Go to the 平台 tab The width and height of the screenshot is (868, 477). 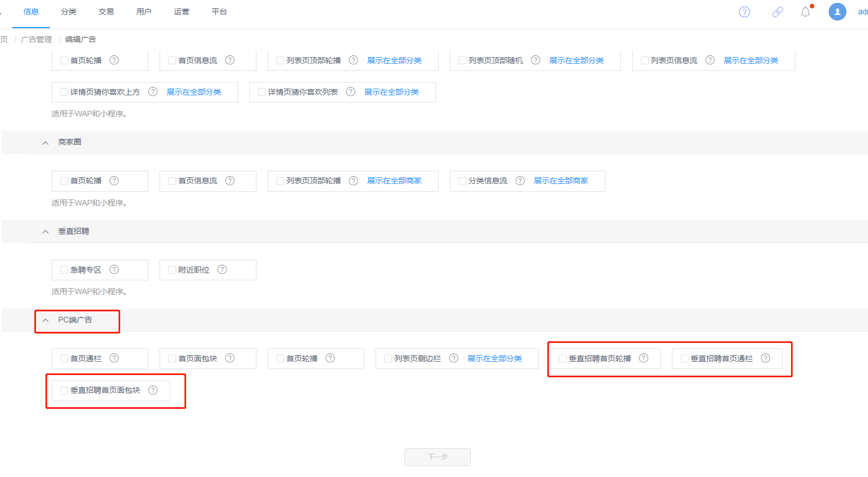coord(219,12)
